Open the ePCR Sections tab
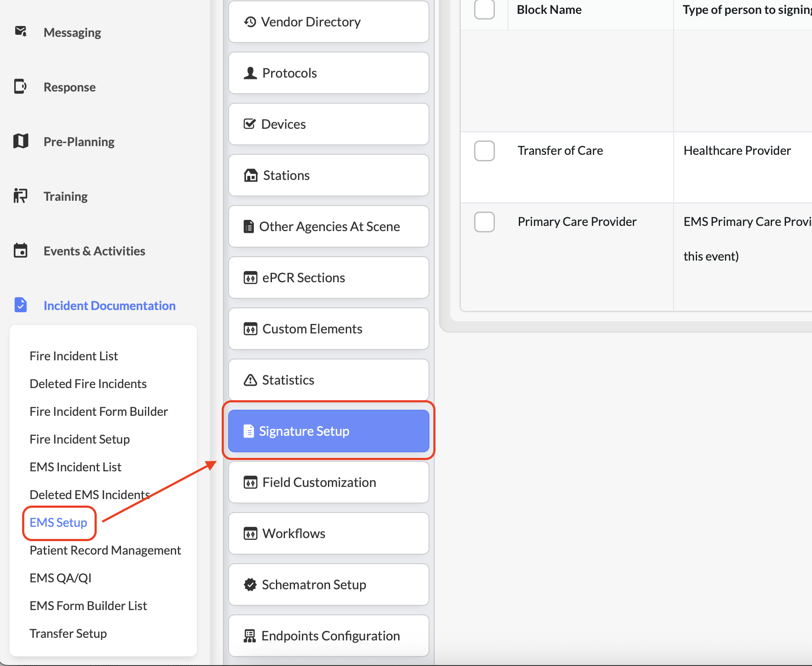The image size is (812, 666). pyautogui.click(x=328, y=277)
